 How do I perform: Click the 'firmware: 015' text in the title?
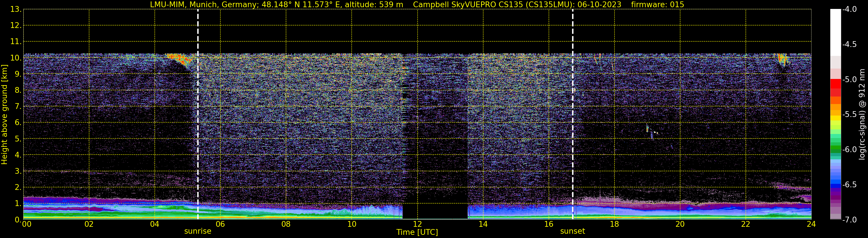tap(657, 4)
